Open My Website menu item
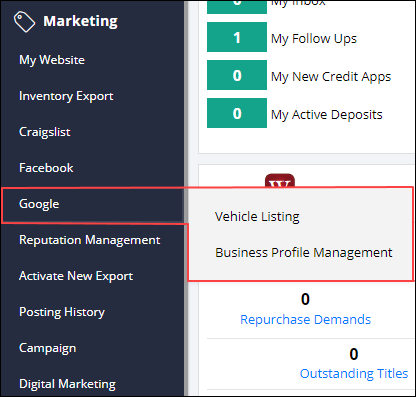This screenshot has height=397, width=416. (52, 60)
